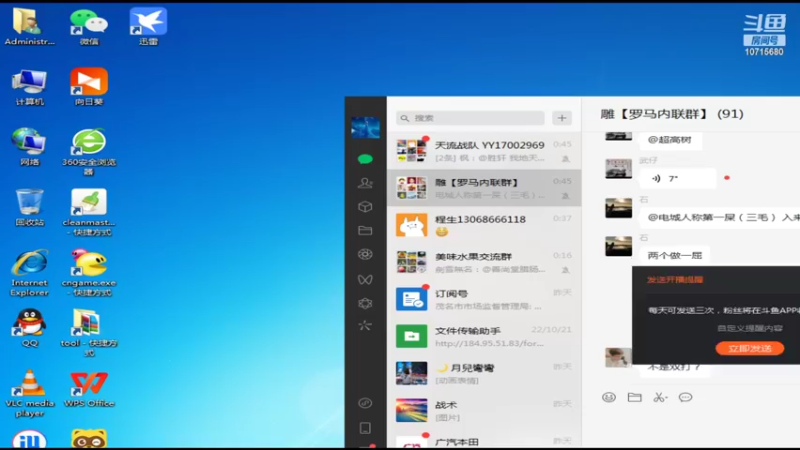Click the @超高树 message bubble

pos(670,140)
